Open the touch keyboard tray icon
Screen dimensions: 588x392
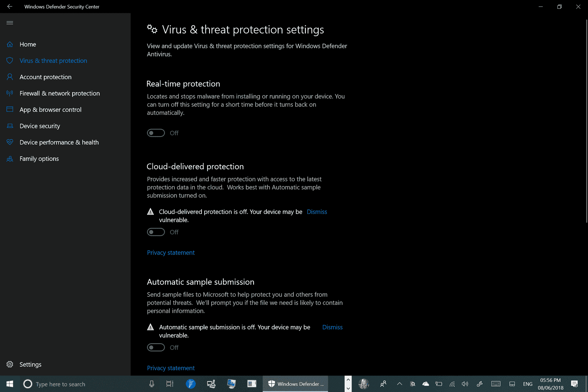496,384
